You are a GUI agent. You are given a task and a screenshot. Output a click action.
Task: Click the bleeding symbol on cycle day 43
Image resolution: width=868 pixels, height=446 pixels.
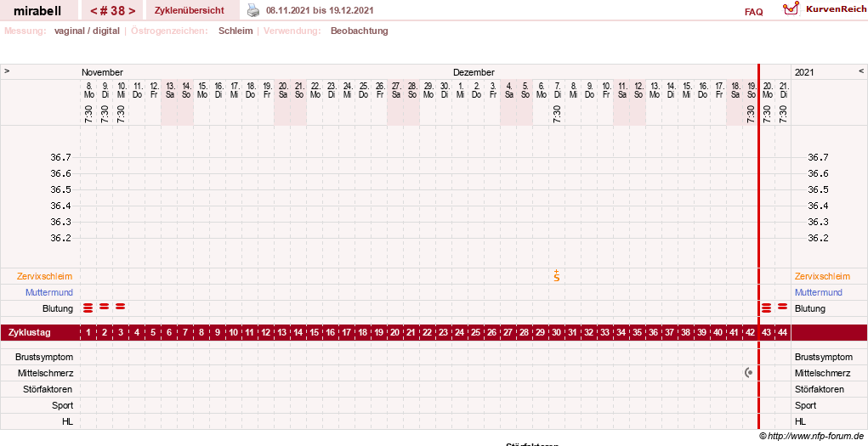[766, 308]
